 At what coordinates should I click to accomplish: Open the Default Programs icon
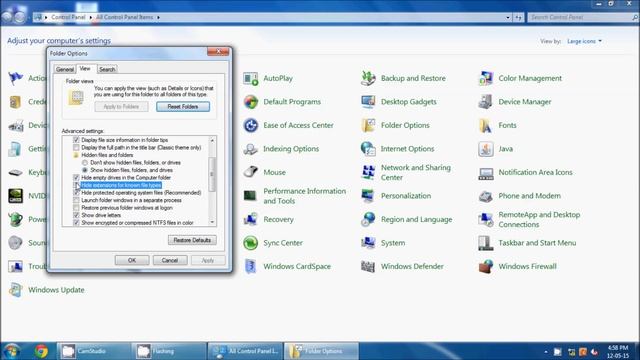(x=251, y=102)
